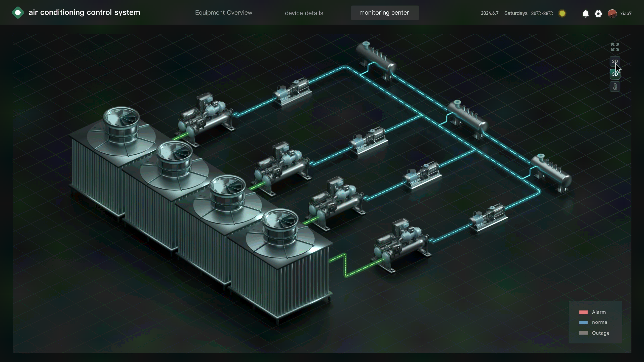Click the green diamond app logo
The width and height of the screenshot is (644, 362).
point(18,13)
